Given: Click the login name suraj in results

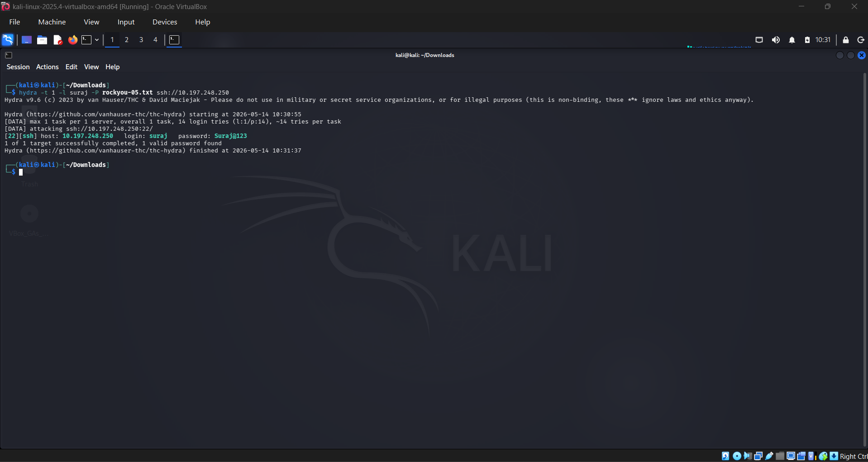Looking at the screenshot, I should click(158, 136).
